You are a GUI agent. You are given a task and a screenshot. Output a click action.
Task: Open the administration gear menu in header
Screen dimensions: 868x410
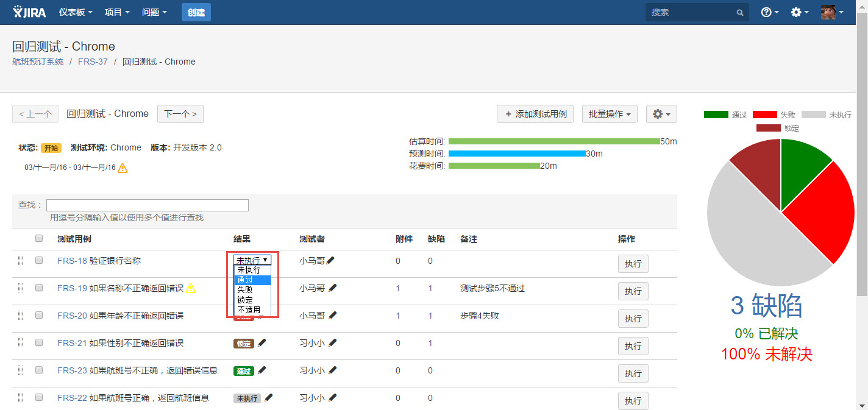(799, 12)
